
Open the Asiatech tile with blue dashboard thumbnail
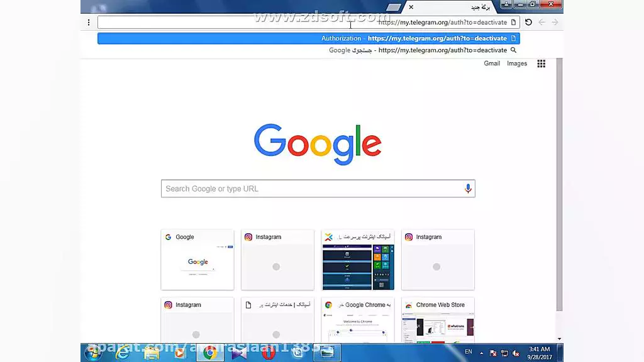[358, 260]
